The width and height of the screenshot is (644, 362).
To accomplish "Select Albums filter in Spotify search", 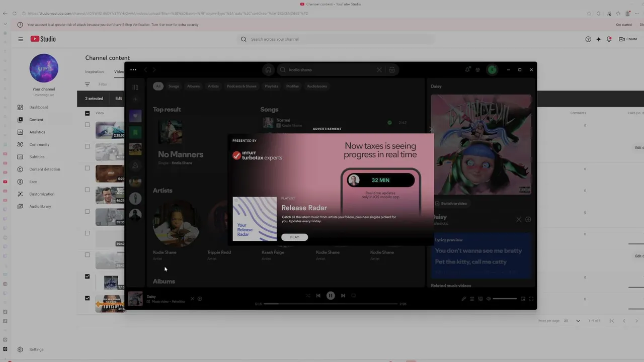I will [193, 86].
